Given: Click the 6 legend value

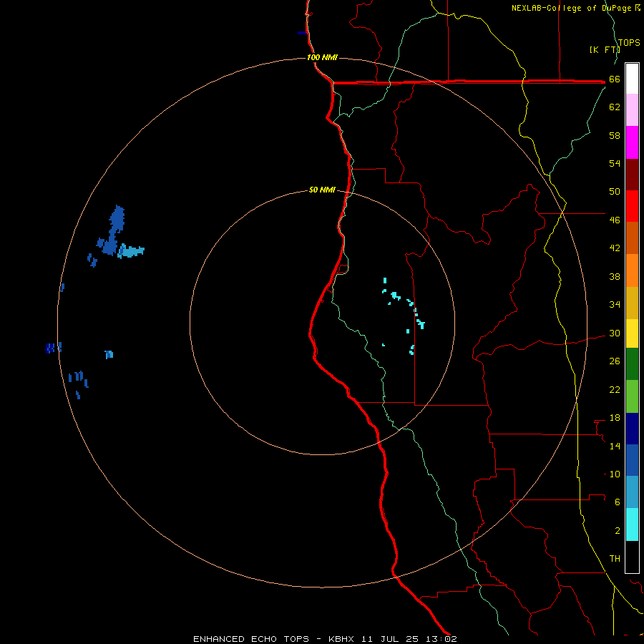Looking at the screenshot, I should tap(618, 502).
